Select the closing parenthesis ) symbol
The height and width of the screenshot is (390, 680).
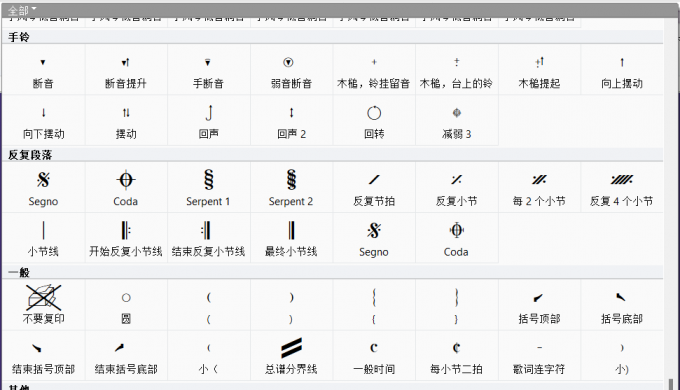(291, 305)
